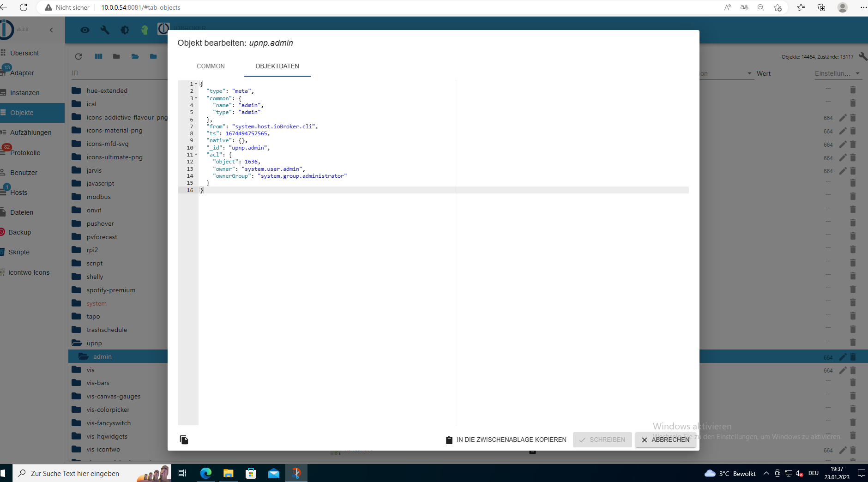Open Microsoft Edge from the taskbar
Viewport: 868px width, 482px height.
coord(205,473)
